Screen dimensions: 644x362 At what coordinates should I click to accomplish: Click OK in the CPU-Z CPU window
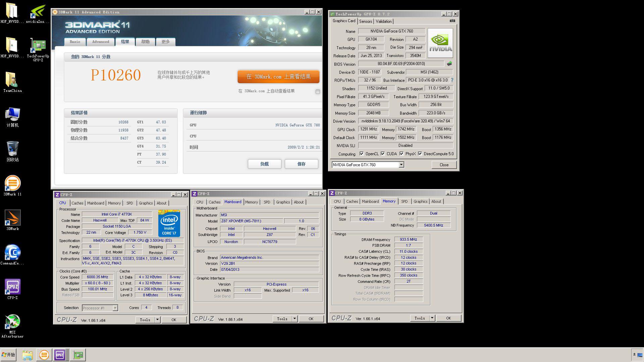pyautogui.click(x=174, y=320)
